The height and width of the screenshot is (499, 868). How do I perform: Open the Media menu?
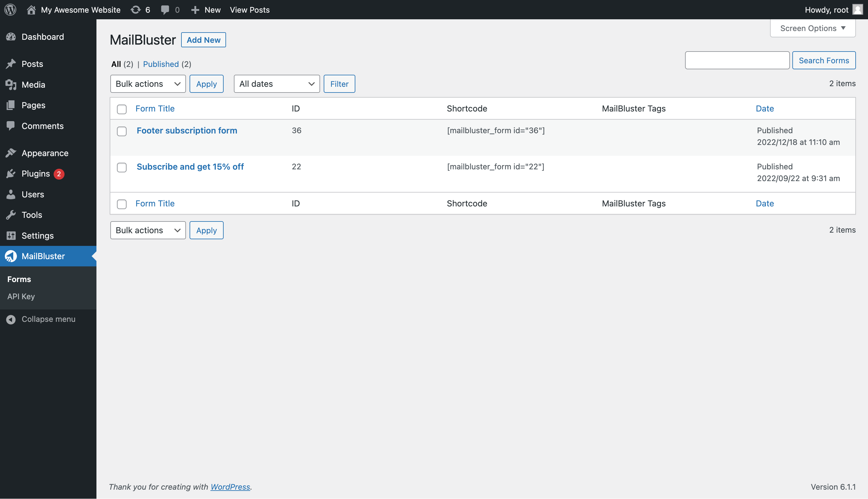pyautogui.click(x=48, y=85)
